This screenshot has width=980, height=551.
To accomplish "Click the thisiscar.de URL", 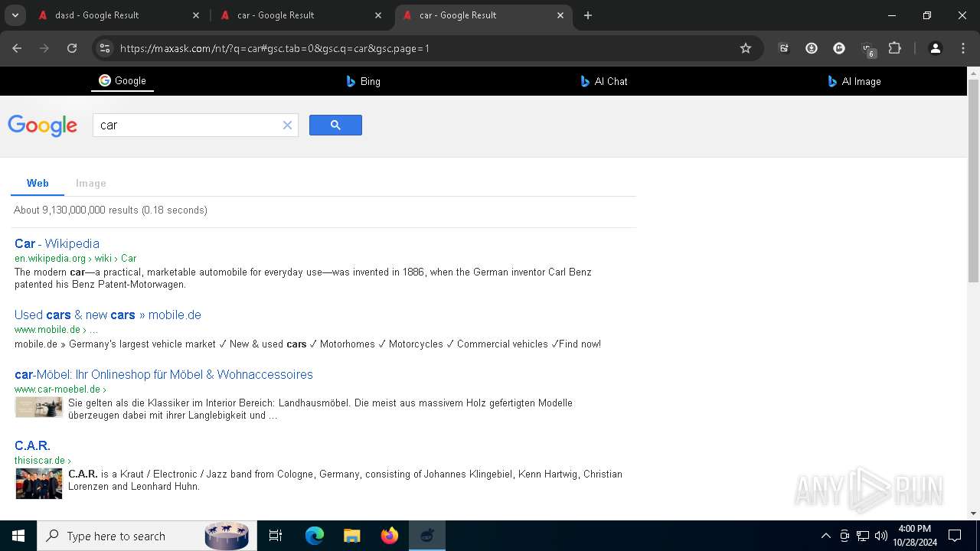I will tap(42, 460).
